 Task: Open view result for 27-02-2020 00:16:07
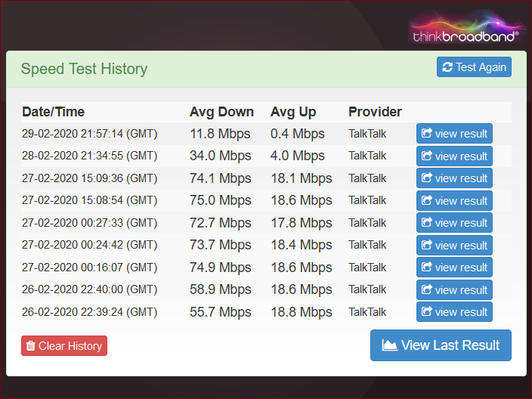(454, 268)
